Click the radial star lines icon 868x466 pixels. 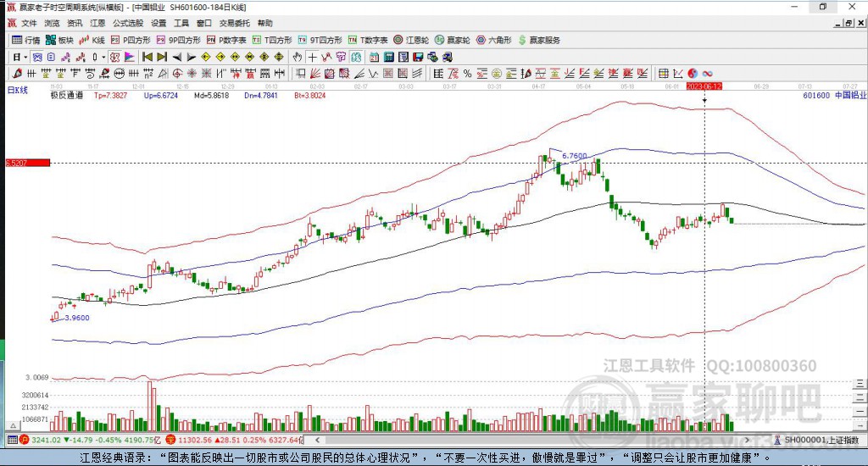click(191, 73)
